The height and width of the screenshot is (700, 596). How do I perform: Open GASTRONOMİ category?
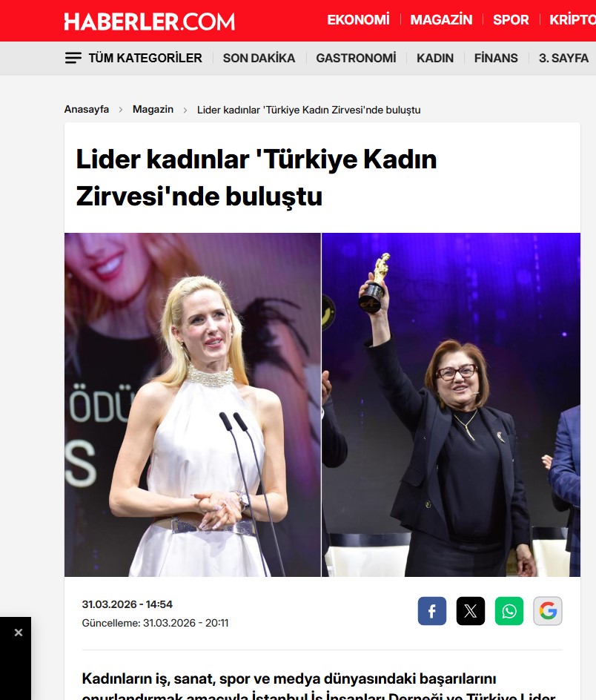click(x=356, y=58)
